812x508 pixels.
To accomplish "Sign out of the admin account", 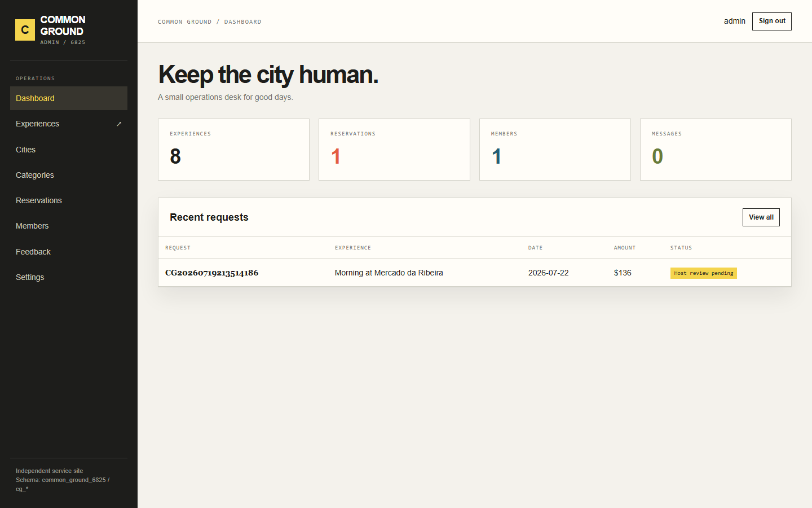I will tap(772, 21).
